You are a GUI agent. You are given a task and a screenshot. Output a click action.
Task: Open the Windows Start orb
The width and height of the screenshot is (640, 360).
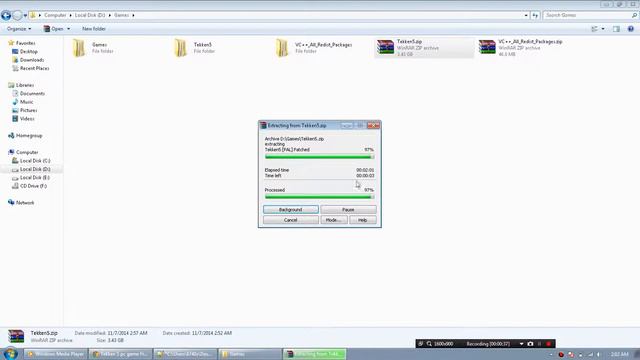tap(10, 353)
